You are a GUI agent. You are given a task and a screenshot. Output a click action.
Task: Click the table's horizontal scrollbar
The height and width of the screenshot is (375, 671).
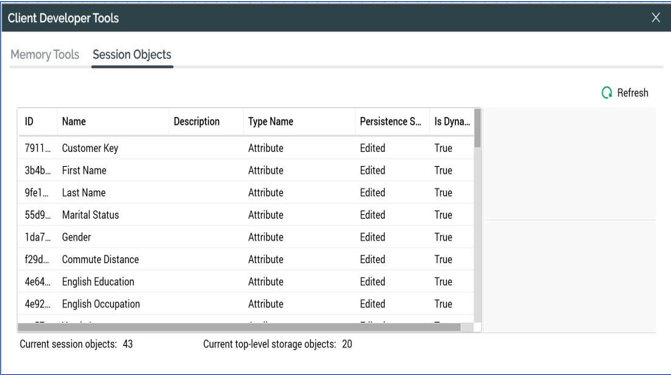pos(239,327)
